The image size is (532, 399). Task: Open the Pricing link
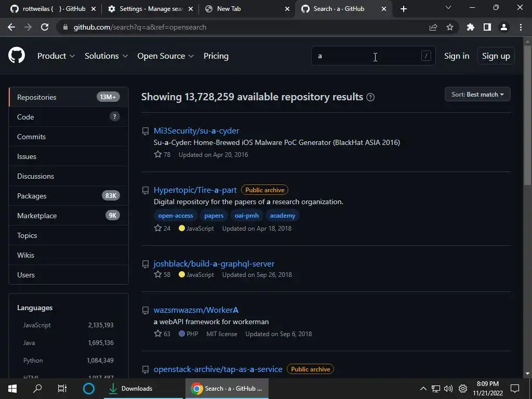(x=216, y=56)
